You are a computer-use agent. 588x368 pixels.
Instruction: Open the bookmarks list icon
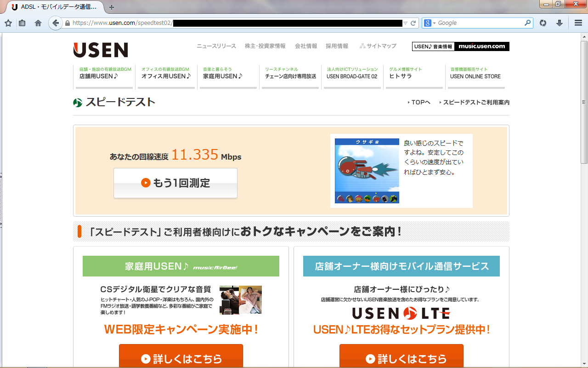coord(22,23)
